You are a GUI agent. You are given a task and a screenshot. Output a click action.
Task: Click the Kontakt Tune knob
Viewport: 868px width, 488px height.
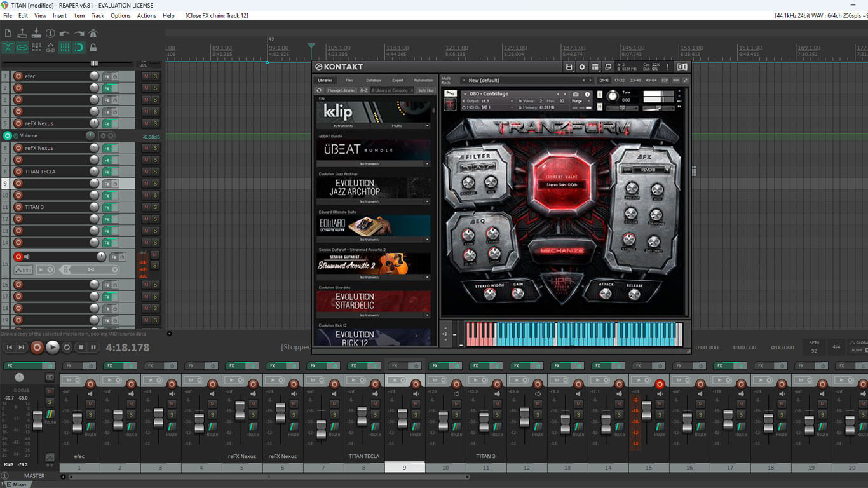pyautogui.click(x=612, y=96)
